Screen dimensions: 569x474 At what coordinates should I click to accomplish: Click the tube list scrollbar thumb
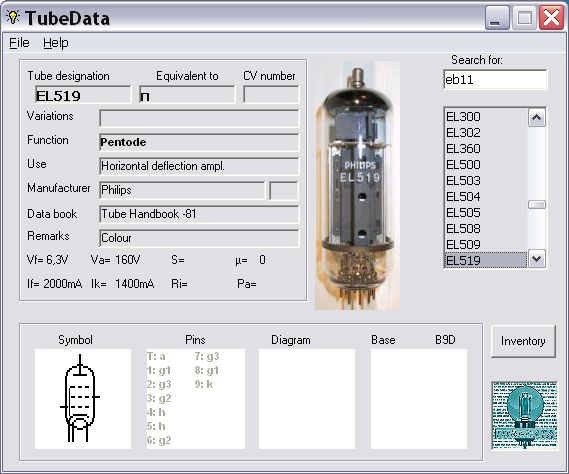pos(537,205)
